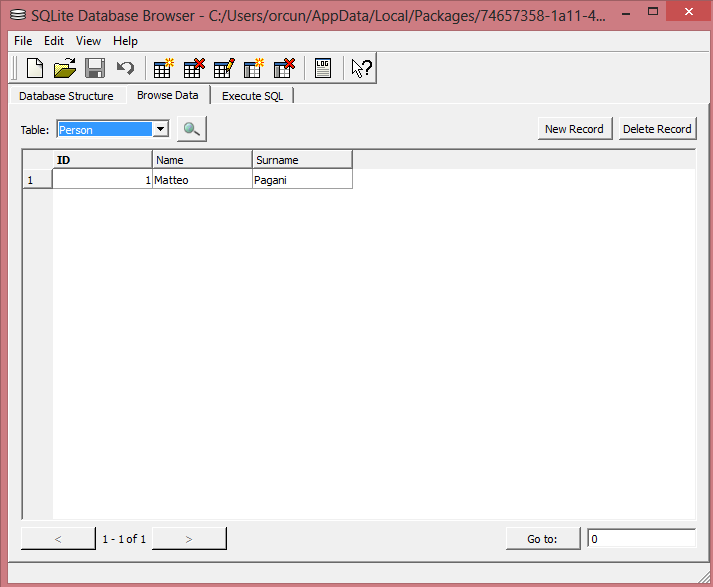Open the SQL log window icon
This screenshot has width=713, height=587.
tap(323, 69)
